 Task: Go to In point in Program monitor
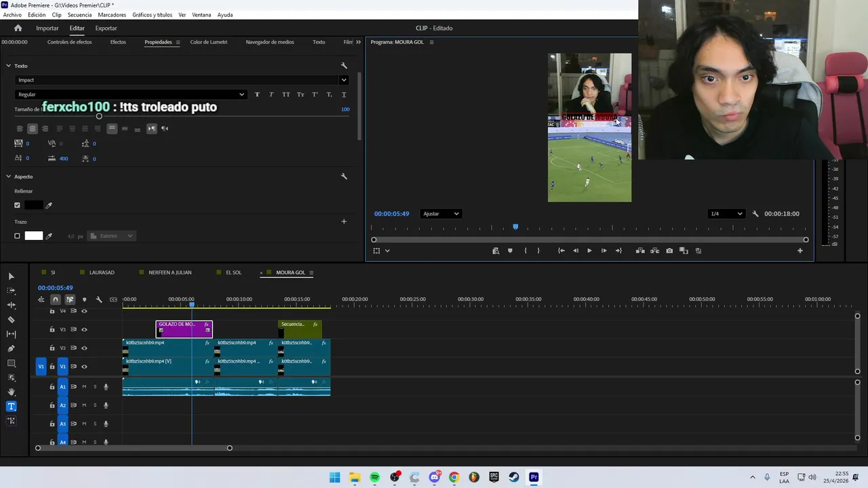[561, 251]
